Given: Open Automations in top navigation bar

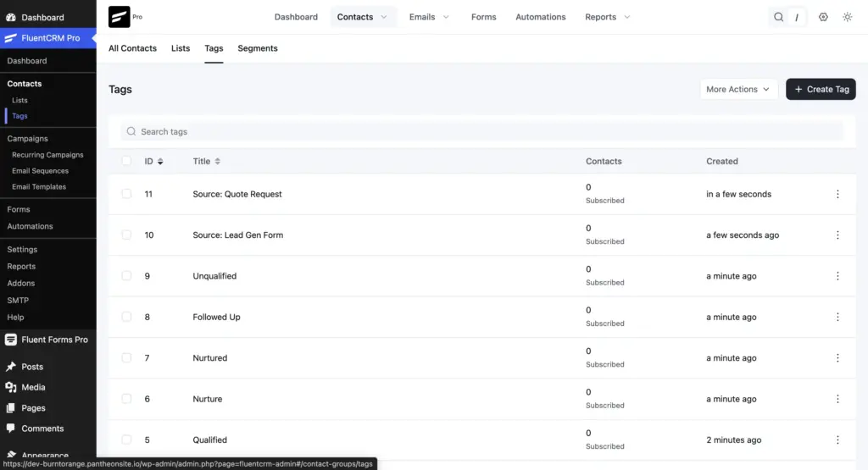Looking at the screenshot, I should 541,17.
